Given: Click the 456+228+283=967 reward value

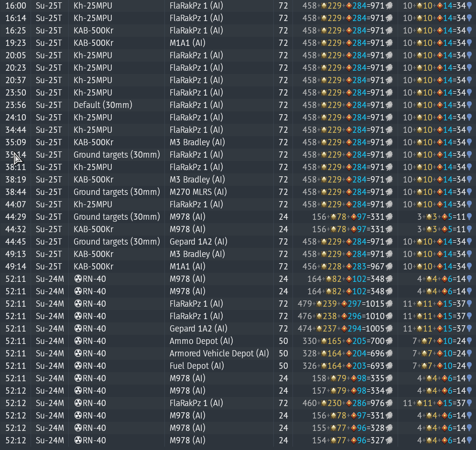Looking at the screenshot, I should (x=344, y=267).
